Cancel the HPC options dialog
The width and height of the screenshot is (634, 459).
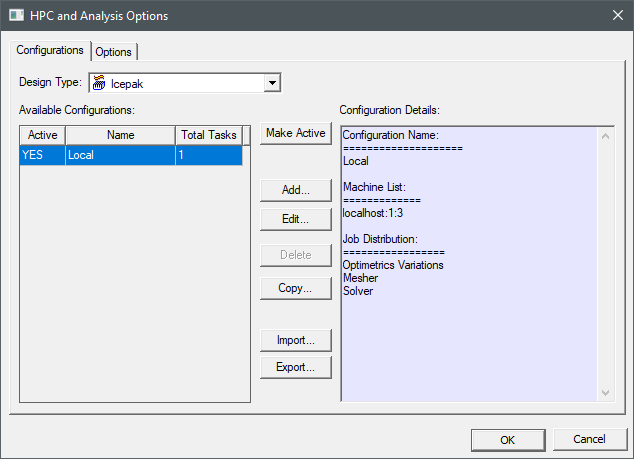click(588, 439)
